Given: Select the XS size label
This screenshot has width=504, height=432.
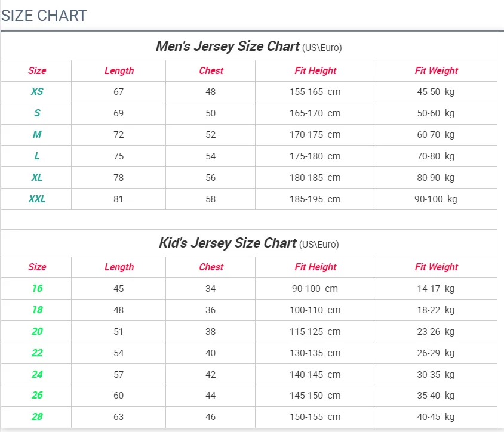Looking at the screenshot, I should point(37,92).
